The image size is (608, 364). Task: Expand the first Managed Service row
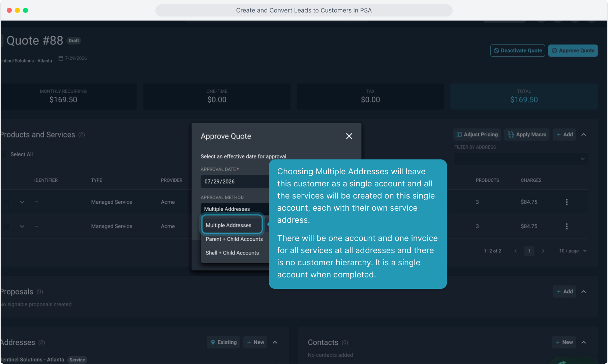22,202
